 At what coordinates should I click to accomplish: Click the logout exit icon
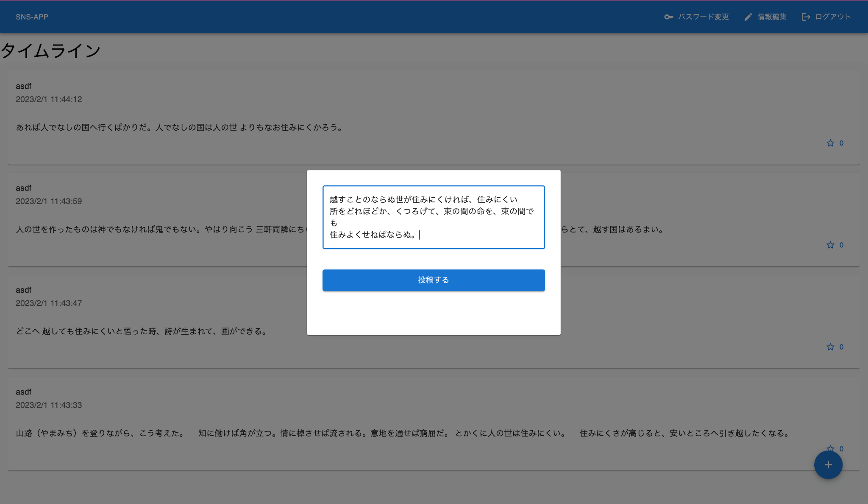point(805,17)
